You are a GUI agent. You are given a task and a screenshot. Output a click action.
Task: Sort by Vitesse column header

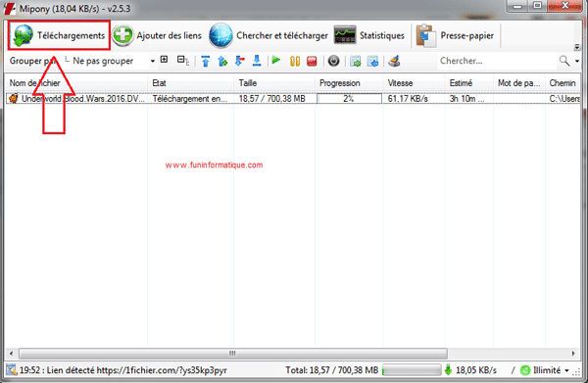pyautogui.click(x=414, y=83)
